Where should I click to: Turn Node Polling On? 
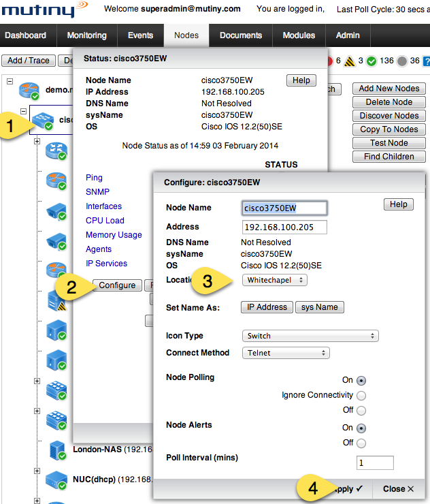click(361, 381)
